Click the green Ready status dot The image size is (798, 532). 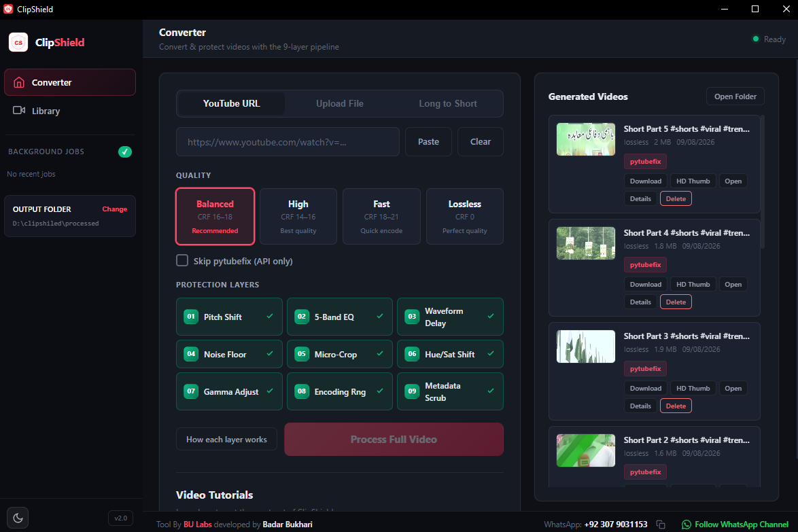click(x=756, y=39)
